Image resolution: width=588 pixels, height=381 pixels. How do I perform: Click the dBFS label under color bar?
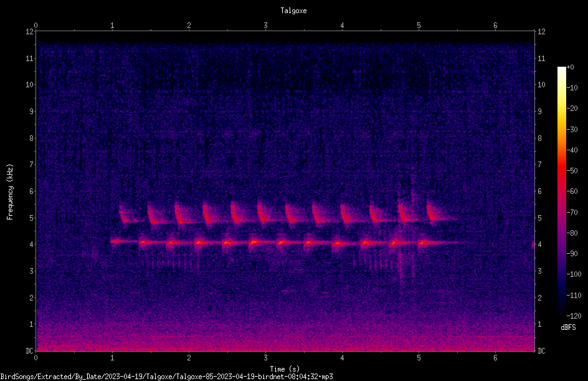pos(568,327)
